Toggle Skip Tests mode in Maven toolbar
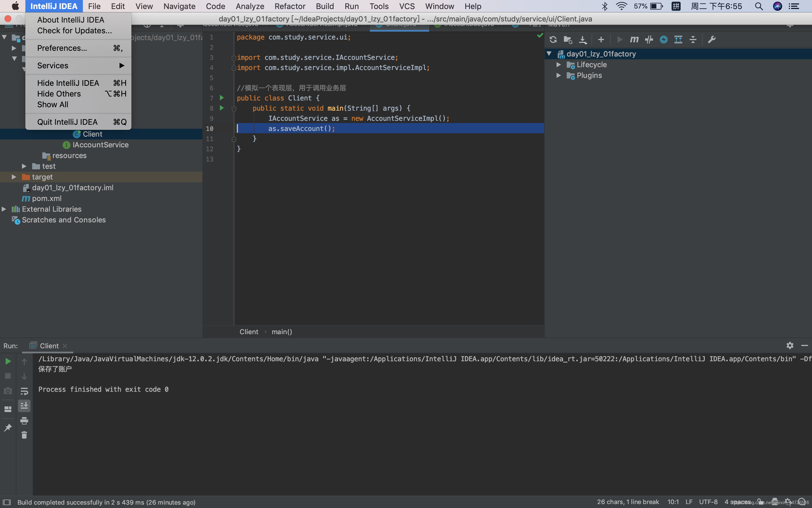 click(663, 40)
